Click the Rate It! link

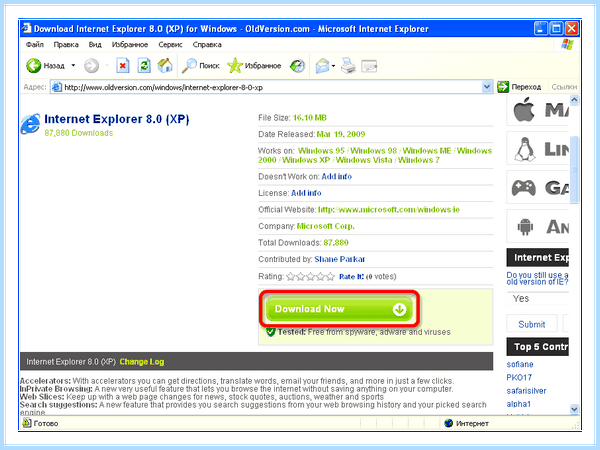pos(351,277)
